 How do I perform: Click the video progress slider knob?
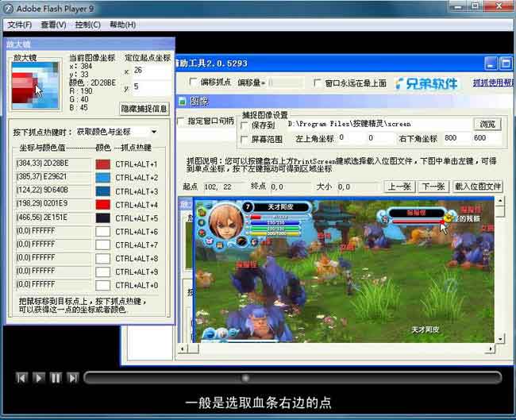[245, 378]
